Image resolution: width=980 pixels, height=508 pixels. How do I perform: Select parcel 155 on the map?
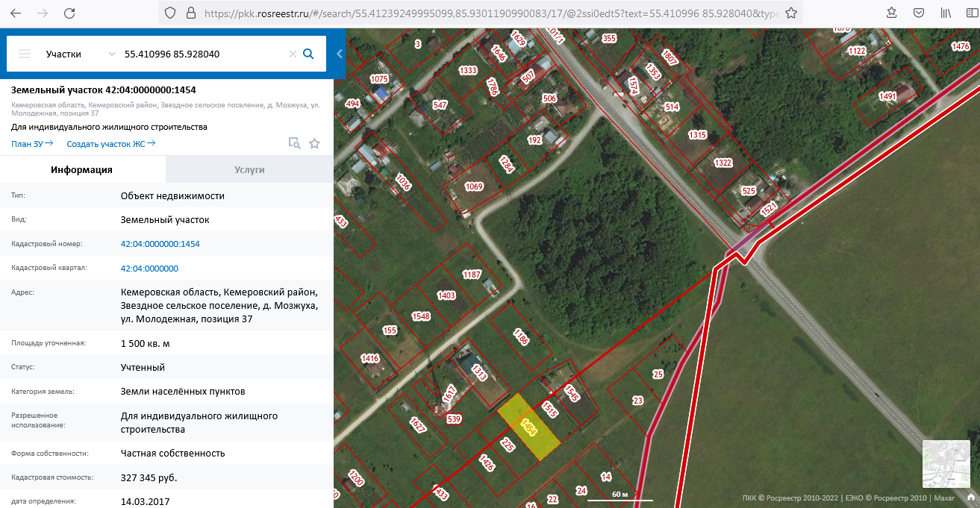pyautogui.click(x=389, y=330)
